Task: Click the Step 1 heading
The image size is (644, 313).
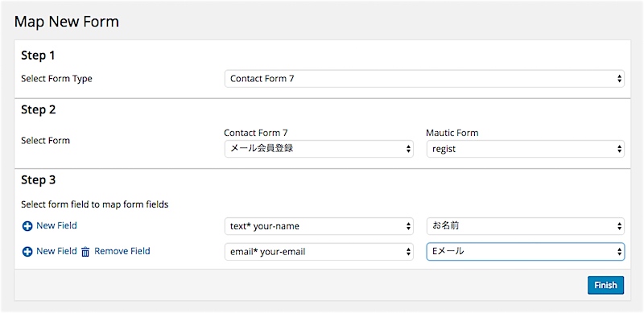Action: (x=38, y=56)
